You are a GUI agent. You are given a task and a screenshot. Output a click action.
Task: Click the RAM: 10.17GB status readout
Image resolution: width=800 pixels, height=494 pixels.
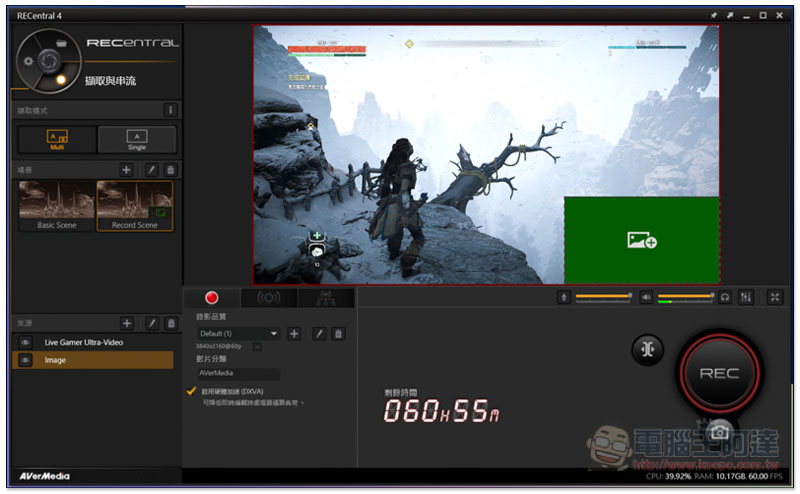pos(719,476)
